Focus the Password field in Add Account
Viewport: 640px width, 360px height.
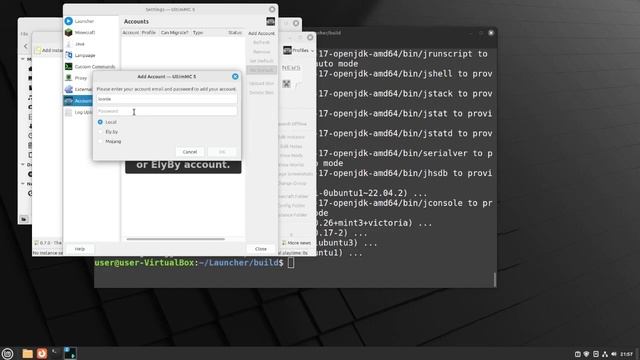pyautogui.click(x=167, y=111)
